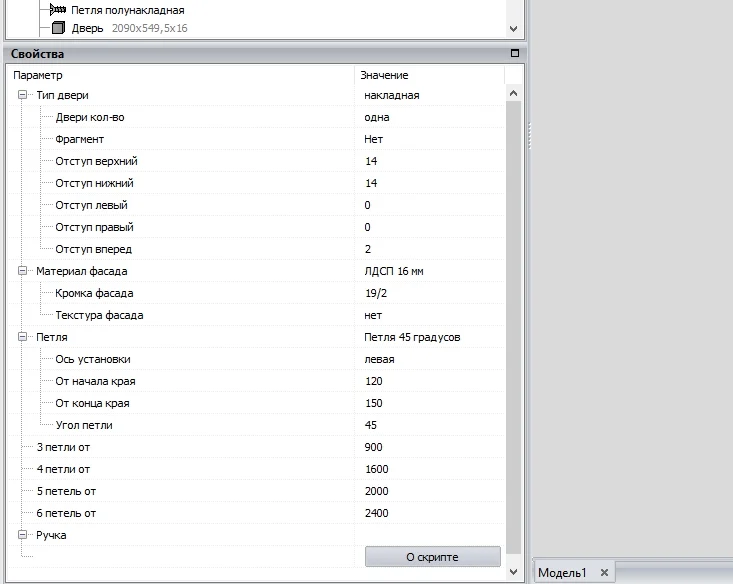Collapse the Ручка group
The image size is (733, 584).
pyautogui.click(x=22, y=534)
